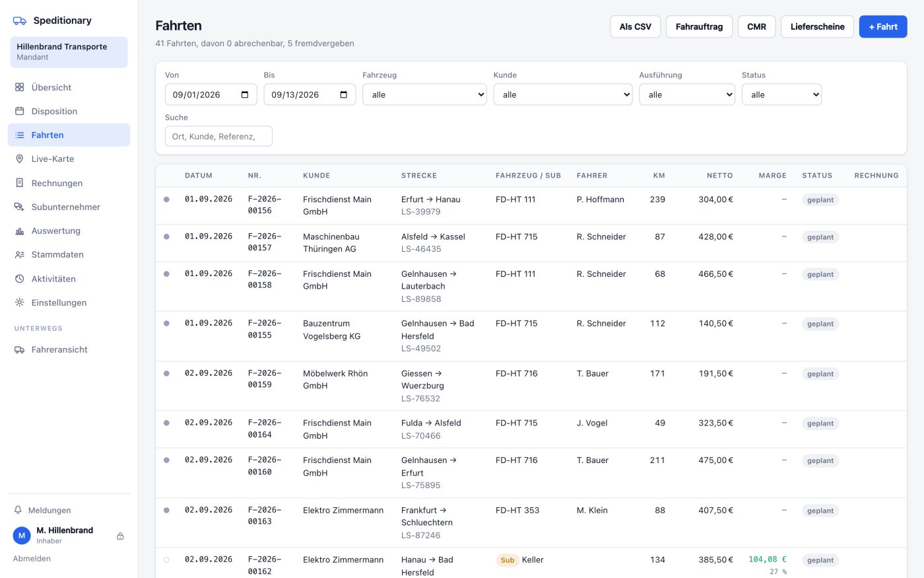Click the Einstellungen gear icon
Viewport: 924px width, 578px height.
(x=20, y=303)
